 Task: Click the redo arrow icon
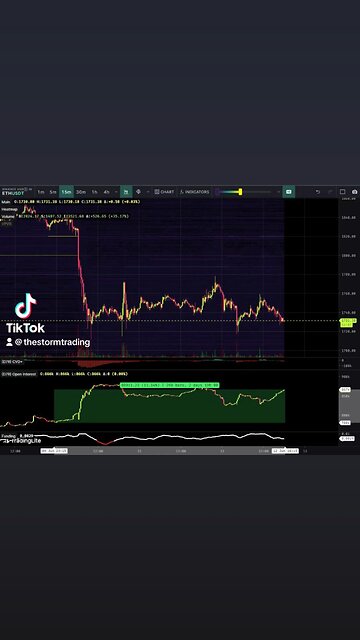click(x=330, y=192)
